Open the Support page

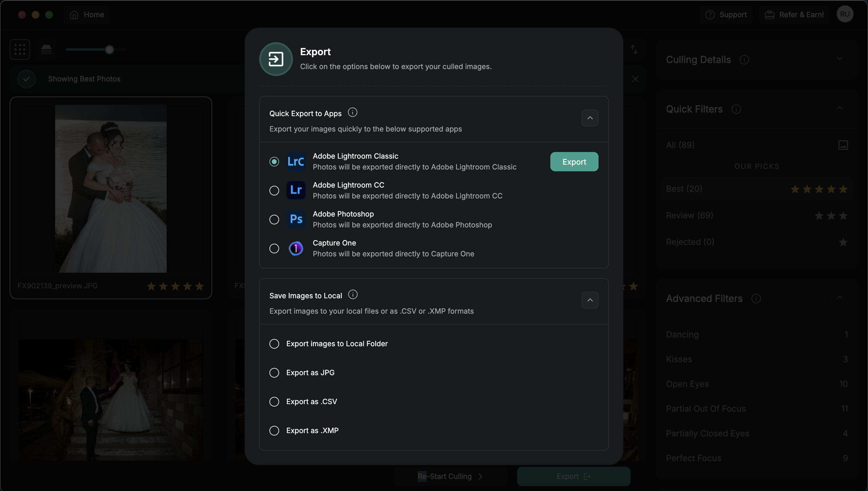coord(726,14)
